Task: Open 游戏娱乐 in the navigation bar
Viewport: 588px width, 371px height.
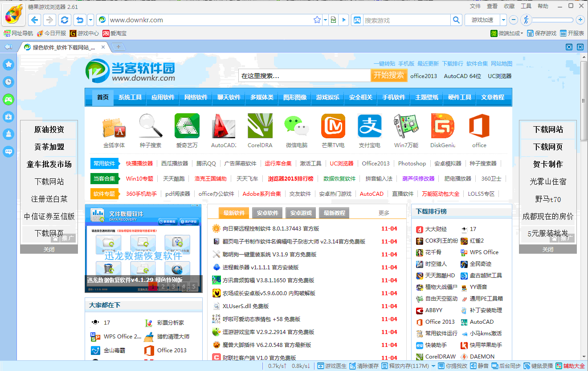Action: pos(328,97)
